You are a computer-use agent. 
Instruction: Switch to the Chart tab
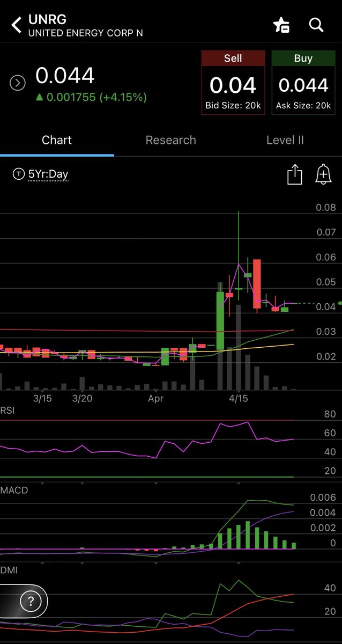point(57,140)
